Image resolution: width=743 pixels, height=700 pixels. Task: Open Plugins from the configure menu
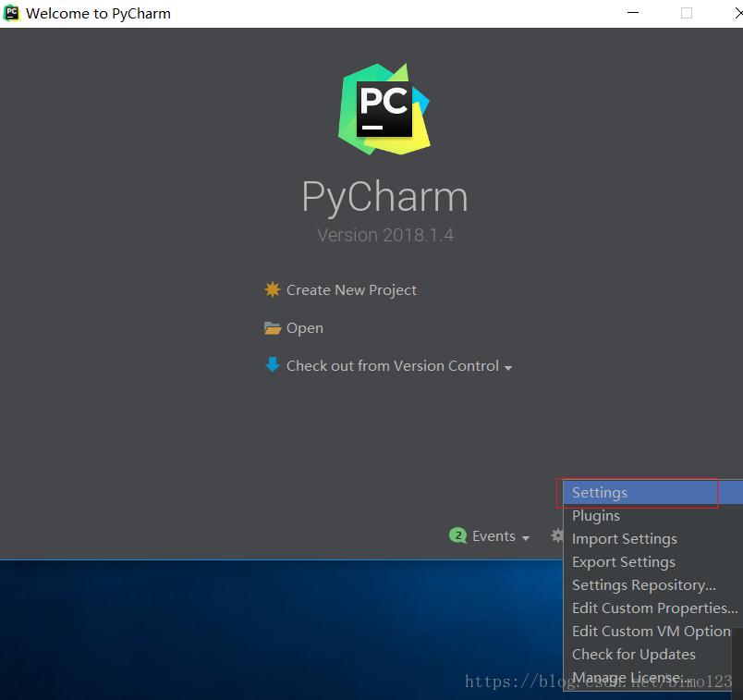(653, 515)
